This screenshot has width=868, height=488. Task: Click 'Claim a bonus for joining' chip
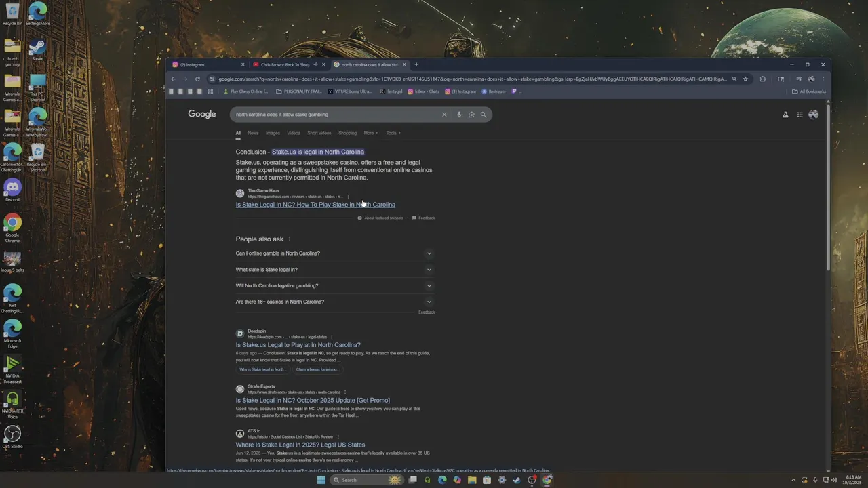(x=317, y=369)
